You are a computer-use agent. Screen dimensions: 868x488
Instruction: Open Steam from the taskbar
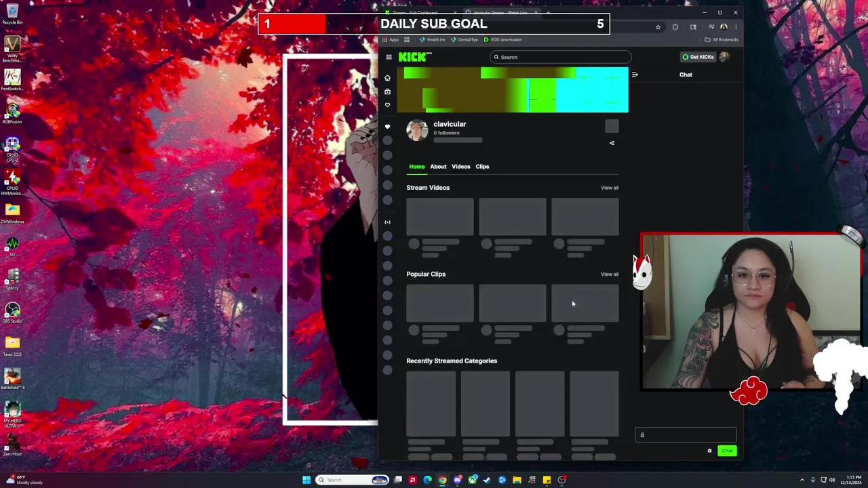487,480
